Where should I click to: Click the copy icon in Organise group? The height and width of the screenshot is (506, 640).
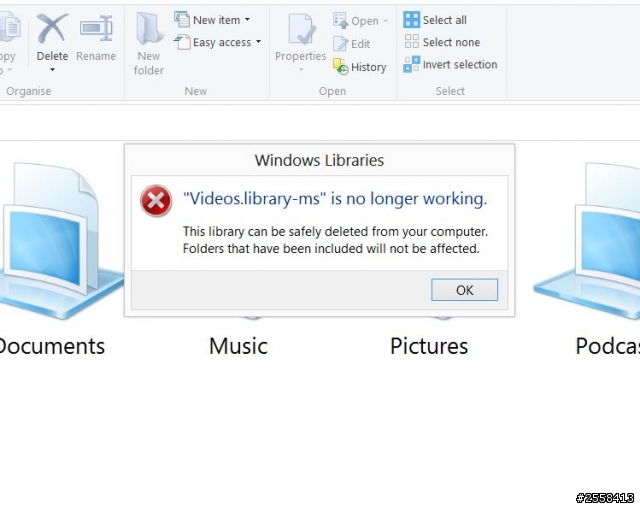pyautogui.click(x=10, y=28)
